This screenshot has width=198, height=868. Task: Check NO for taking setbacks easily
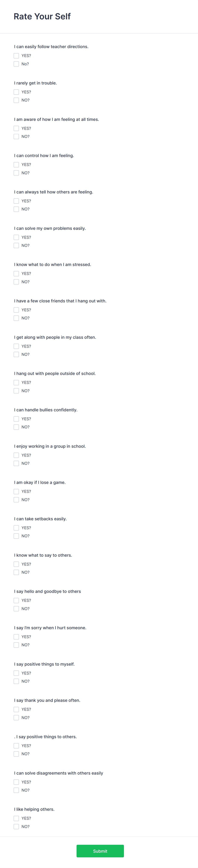(16, 536)
